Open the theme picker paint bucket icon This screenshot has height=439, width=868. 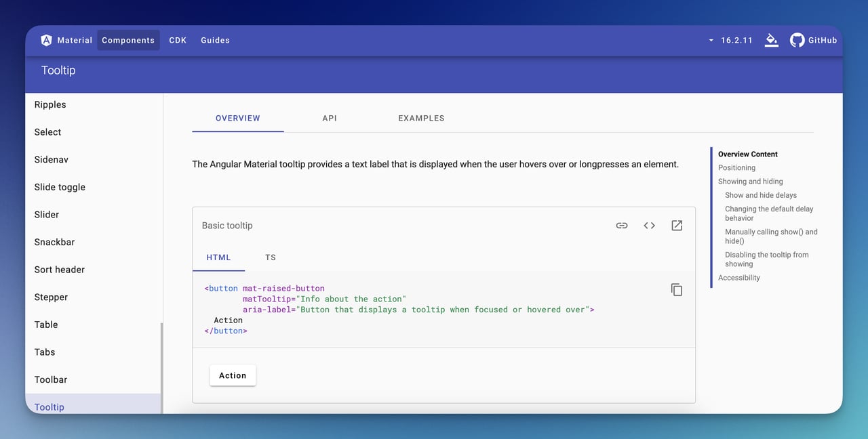click(x=771, y=40)
